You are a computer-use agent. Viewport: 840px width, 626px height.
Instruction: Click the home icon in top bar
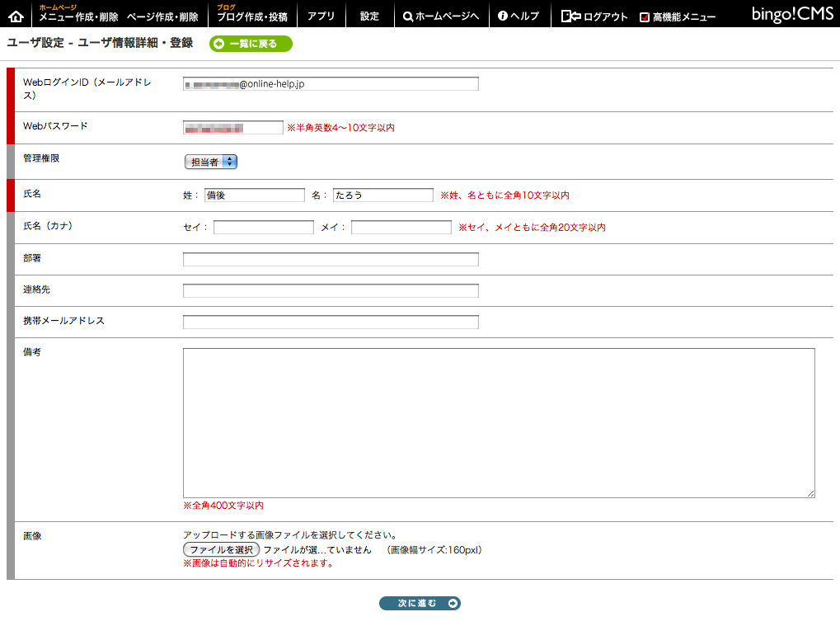16,16
